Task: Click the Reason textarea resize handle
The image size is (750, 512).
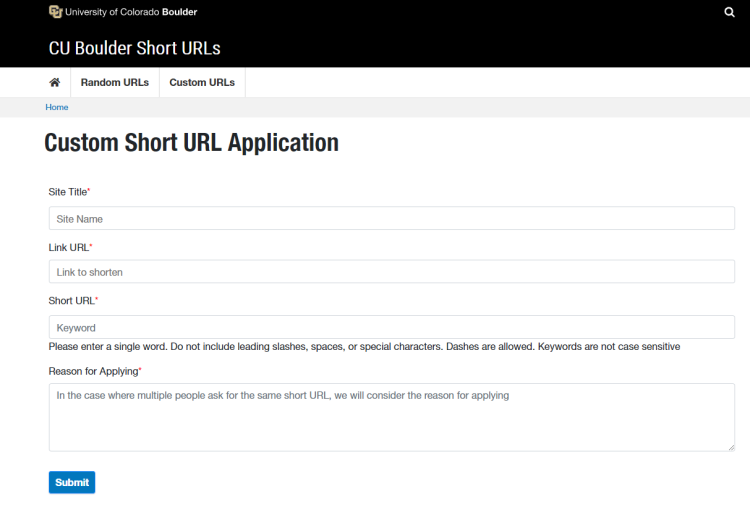Action: pos(731,447)
